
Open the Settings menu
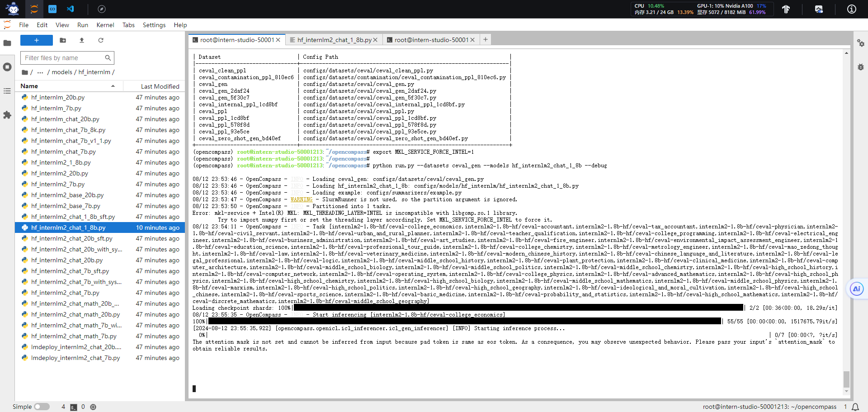[x=154, y=25]
